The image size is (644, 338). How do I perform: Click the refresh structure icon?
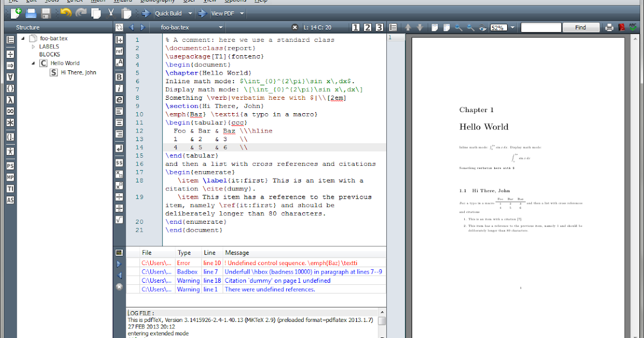click(x=119, y=27)
